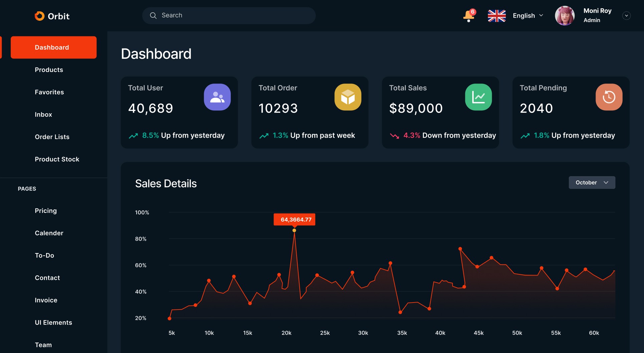
Task: Go to Products in sidebar
Action: pos(49,70)
